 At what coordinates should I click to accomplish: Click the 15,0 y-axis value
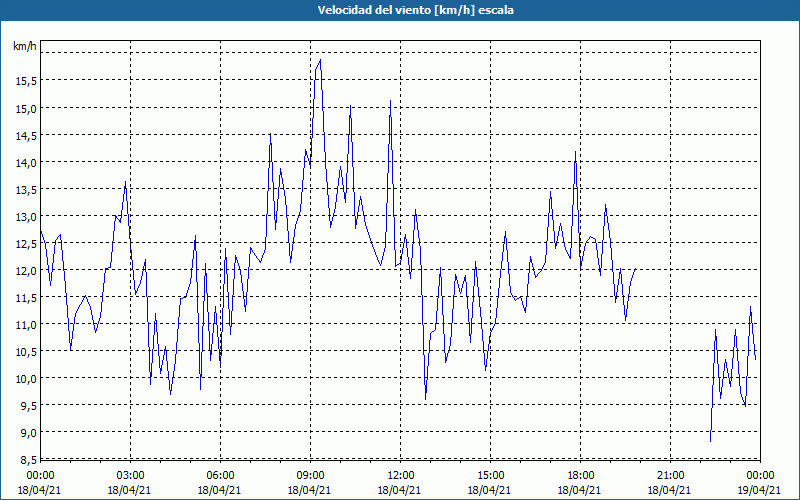(x=24, y=109)
